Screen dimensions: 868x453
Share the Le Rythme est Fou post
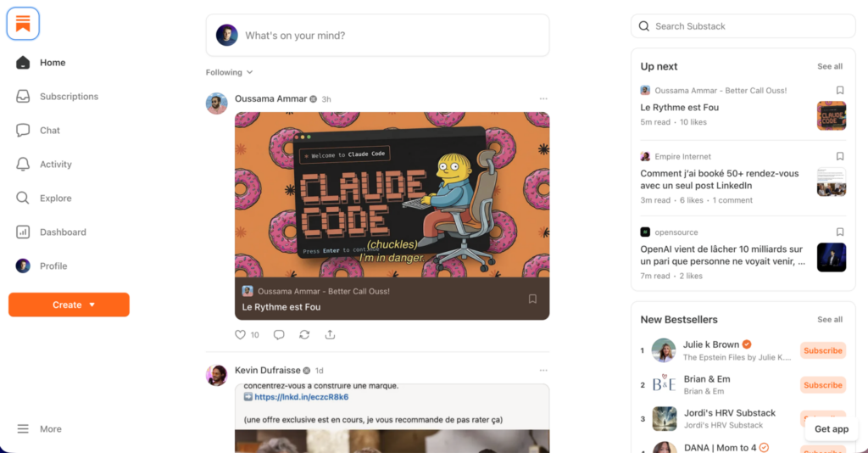click(x=330, y=334)
